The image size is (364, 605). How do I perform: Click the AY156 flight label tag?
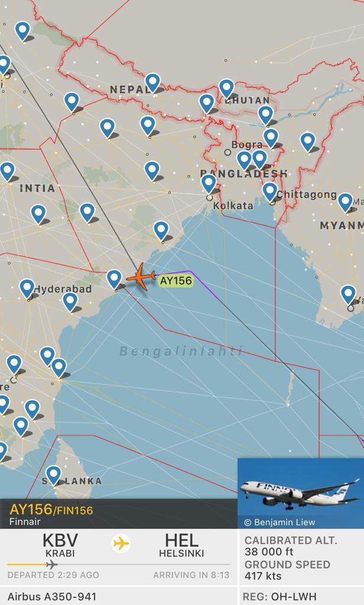pyautogui.click(x=176, y=281)
